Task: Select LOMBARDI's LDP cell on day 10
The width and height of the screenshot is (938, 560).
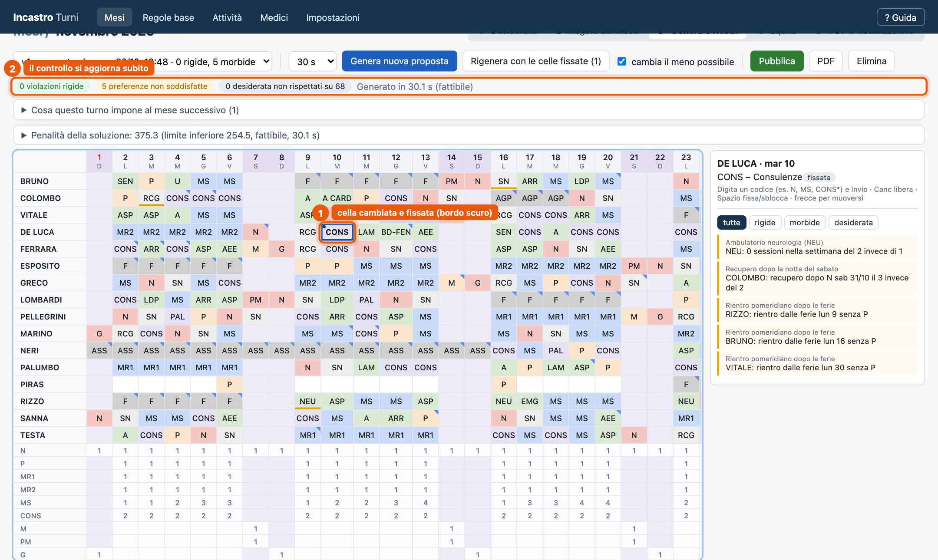Action: (x=337, y=300)
